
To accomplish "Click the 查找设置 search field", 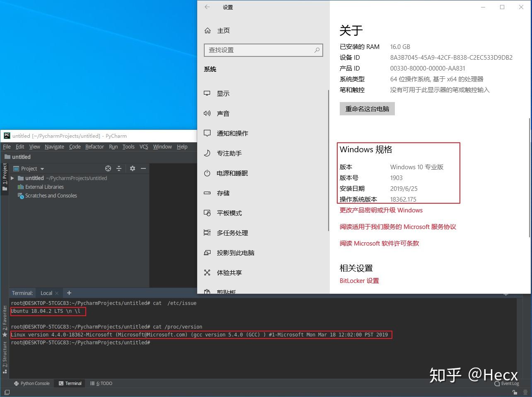I will pyautogui.click(x=264, y=50).
